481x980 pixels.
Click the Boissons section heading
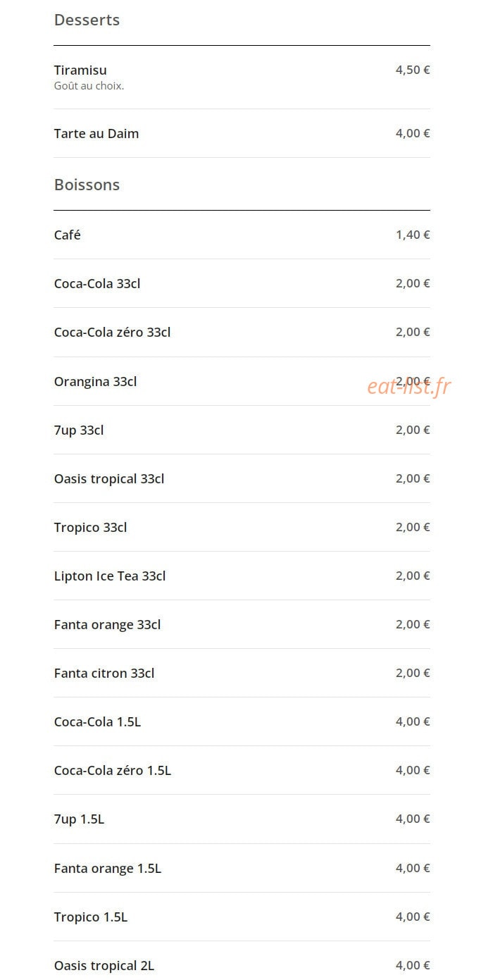pyautogui.click(x=87, y=185)
